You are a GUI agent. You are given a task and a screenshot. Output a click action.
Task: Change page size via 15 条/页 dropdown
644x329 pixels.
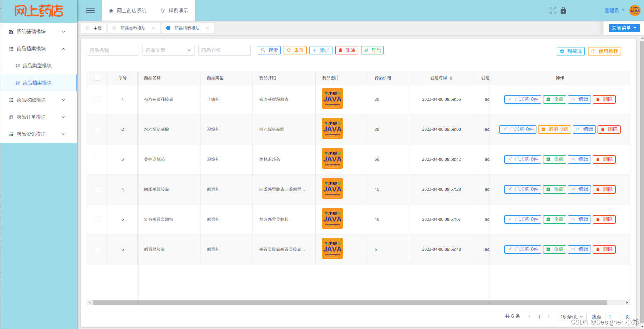point(571,316)
